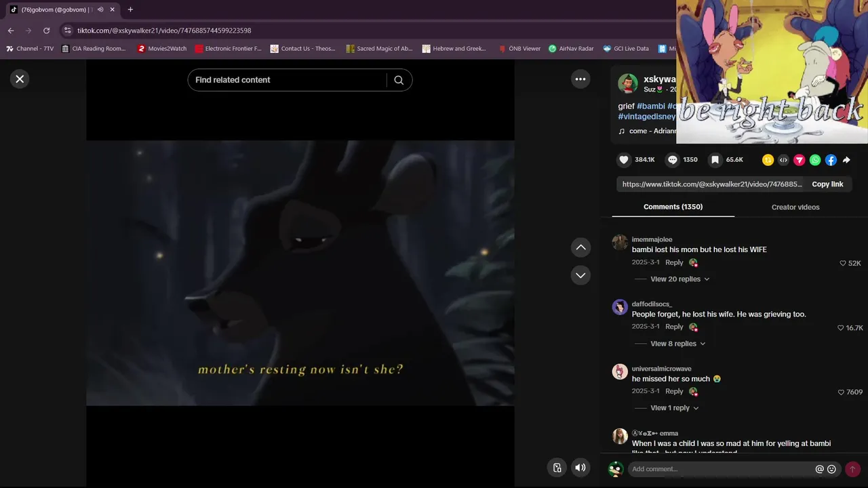Click the comment bubble icon showing 1350
Viewport: 868px width, 488px height.
click(x=673, y=160)
